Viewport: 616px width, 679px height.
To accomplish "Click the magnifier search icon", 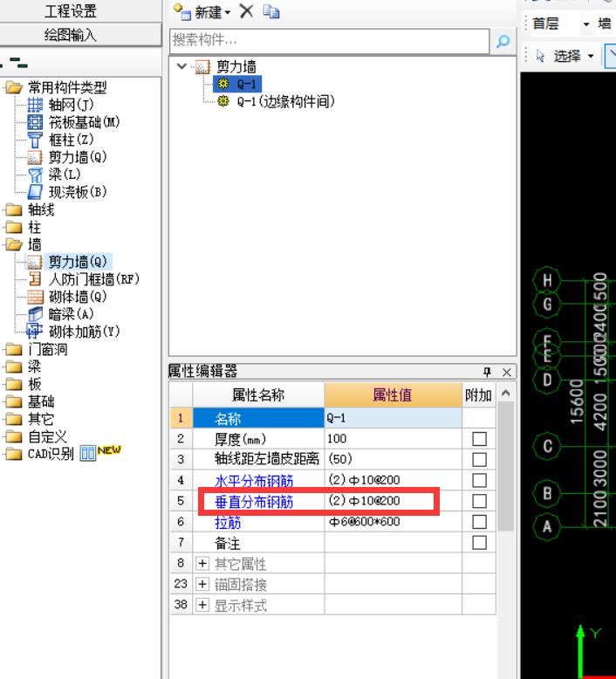I will coord(503,41).
